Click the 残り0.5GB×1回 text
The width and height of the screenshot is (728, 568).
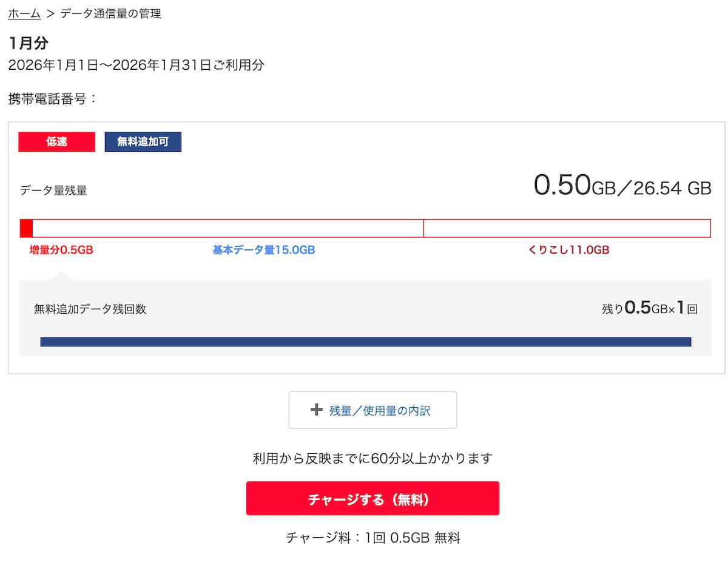point(649,308)
